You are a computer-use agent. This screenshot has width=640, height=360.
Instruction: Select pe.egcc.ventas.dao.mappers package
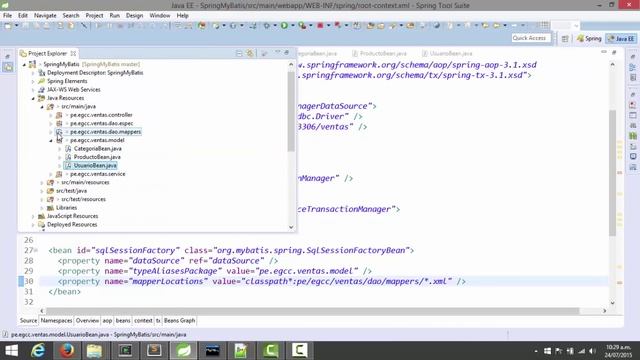(x=105, y=132)
